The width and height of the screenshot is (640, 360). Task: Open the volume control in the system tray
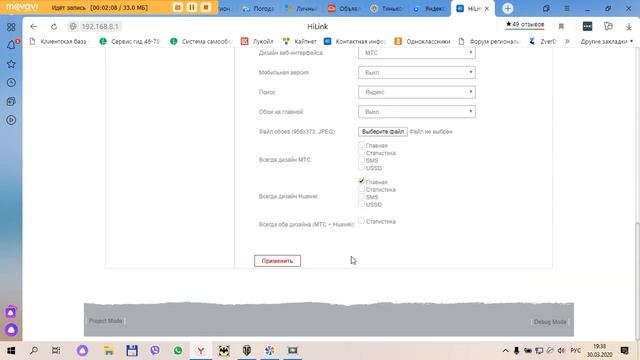click(561, 351)
